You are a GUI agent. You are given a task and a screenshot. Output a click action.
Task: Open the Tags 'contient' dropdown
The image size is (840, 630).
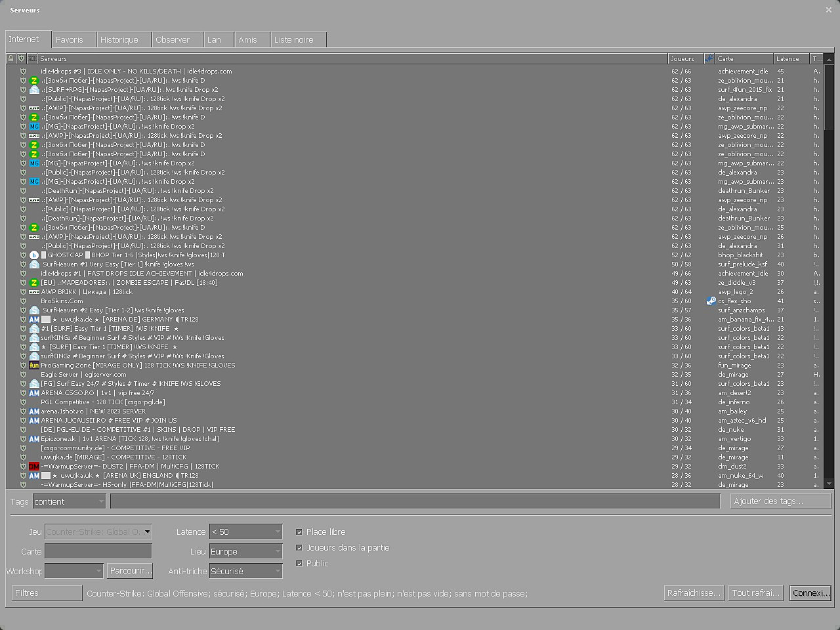tap(69, 501)
